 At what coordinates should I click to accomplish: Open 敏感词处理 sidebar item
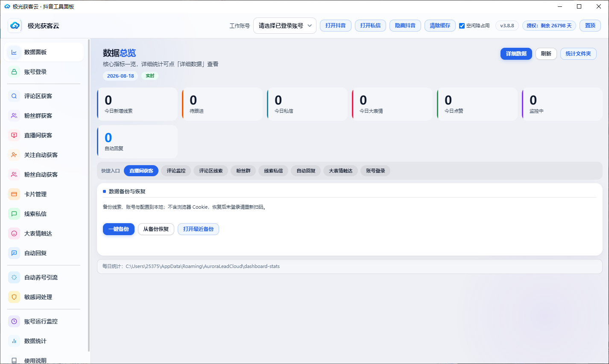[44, 297]
